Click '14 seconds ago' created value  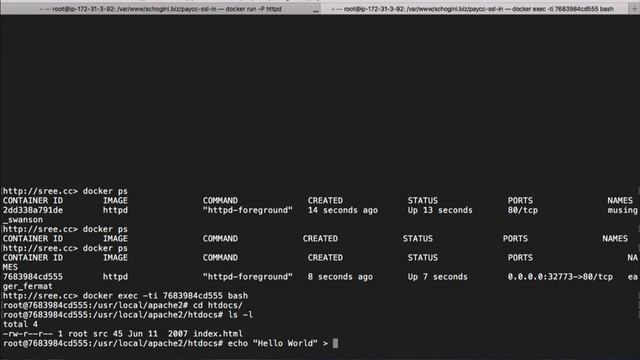pyautogui.click(x=343, y=210)
